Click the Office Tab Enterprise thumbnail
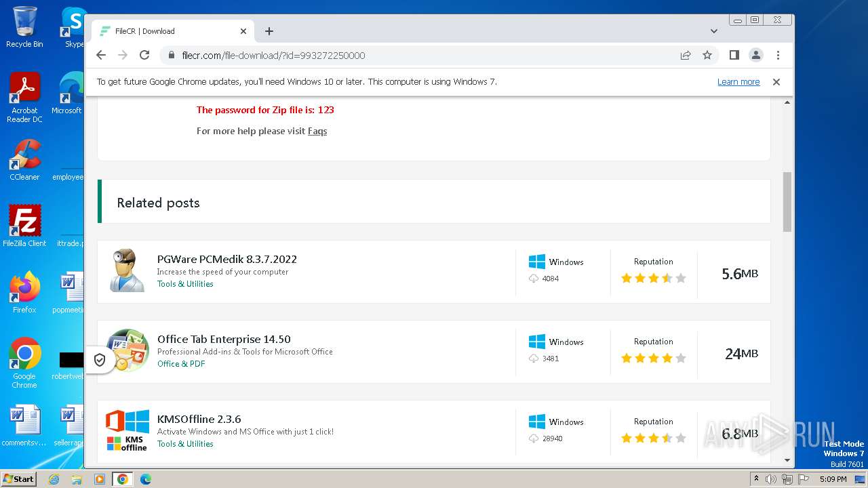 (x=127, y=350)
